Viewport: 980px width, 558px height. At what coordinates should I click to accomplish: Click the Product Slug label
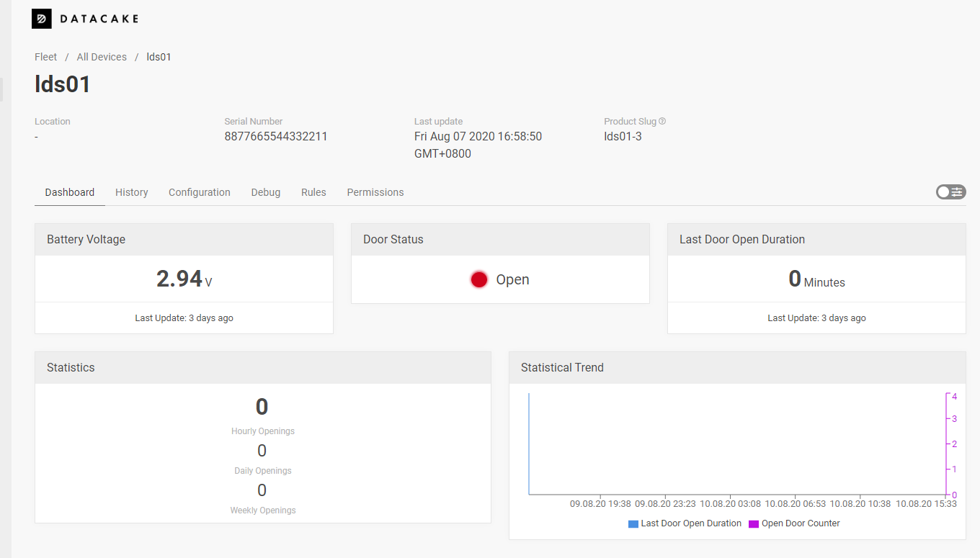(630, 121)
